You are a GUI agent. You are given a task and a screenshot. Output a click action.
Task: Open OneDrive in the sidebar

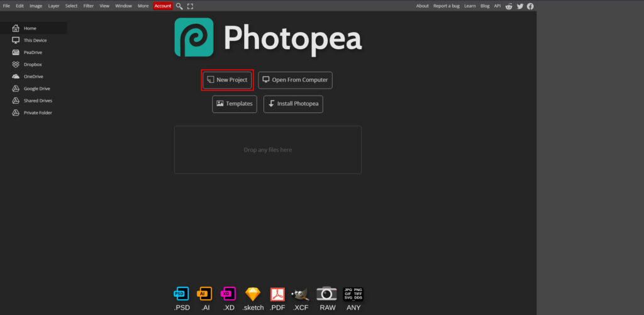34,76
